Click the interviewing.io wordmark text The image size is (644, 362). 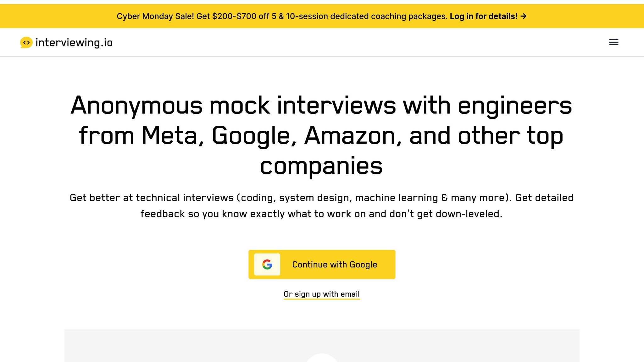coord(75,42)
